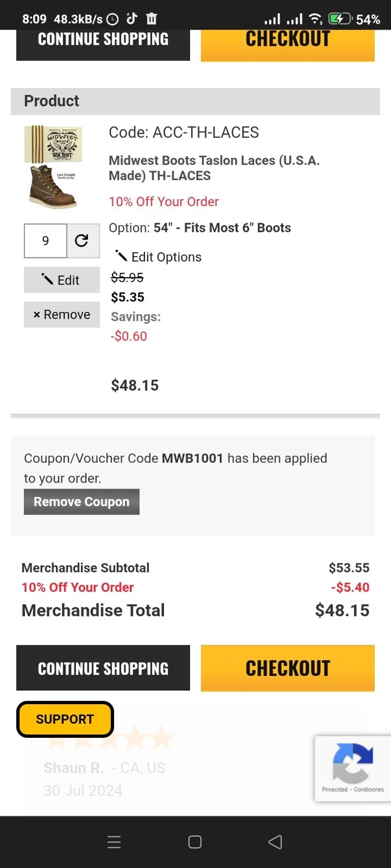Click the bottom CONTINUE SHOPPING button
Viewport: 391px width, 868px height.
click(103, 668)
